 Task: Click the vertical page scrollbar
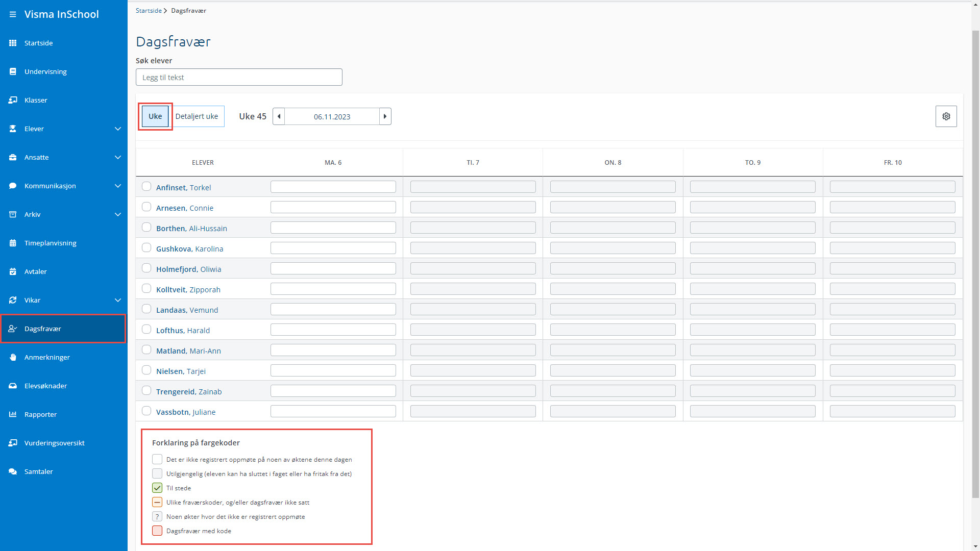975,264
